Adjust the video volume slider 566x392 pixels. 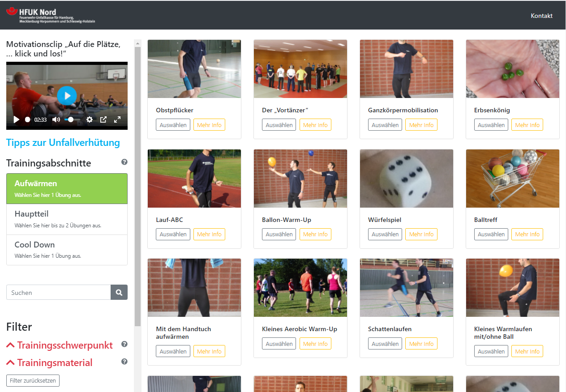pos(72,119)
